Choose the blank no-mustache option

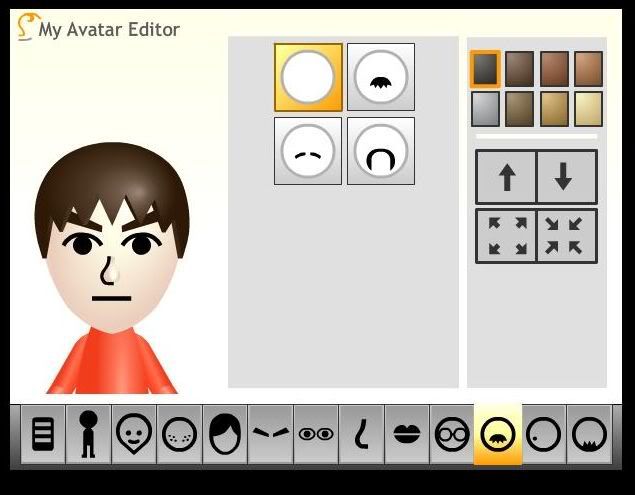(308, 77)
